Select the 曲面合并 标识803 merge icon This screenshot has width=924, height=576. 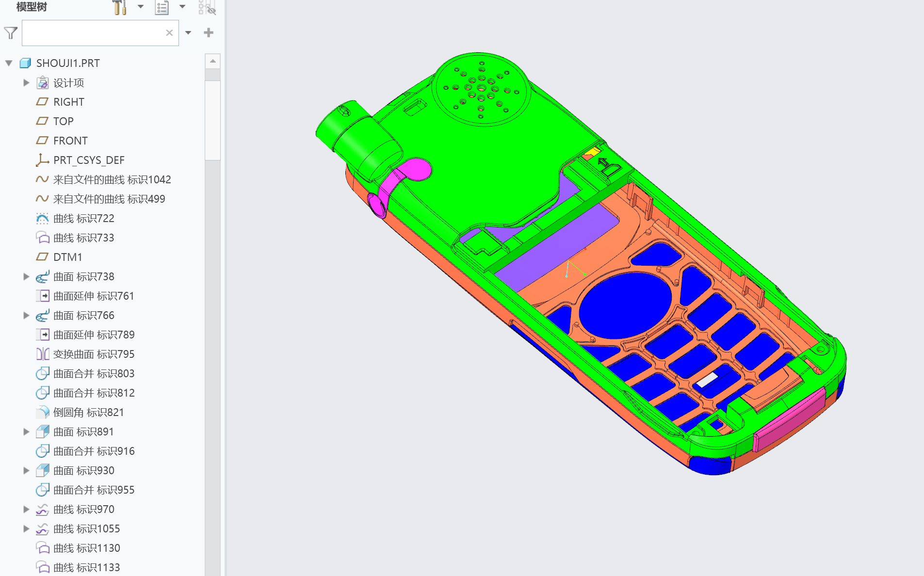pyautogui.click(x=43, y=373)
